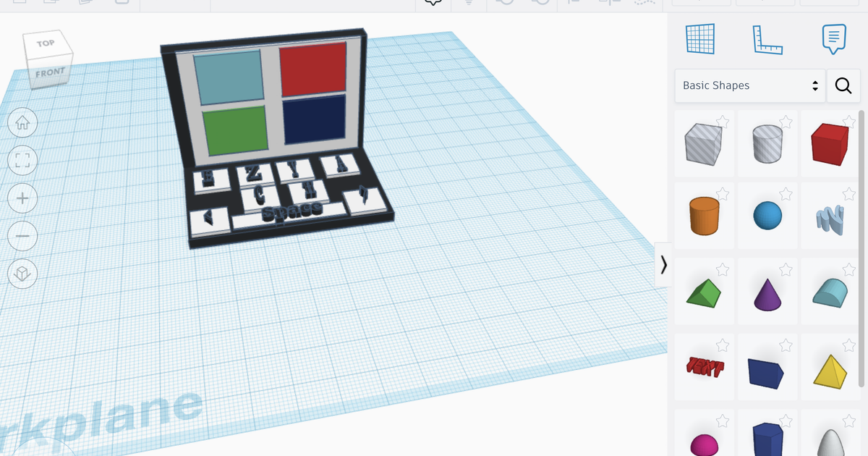
Task: Open the Basic Shapes dropdown
Action: [x=749, y=85]
